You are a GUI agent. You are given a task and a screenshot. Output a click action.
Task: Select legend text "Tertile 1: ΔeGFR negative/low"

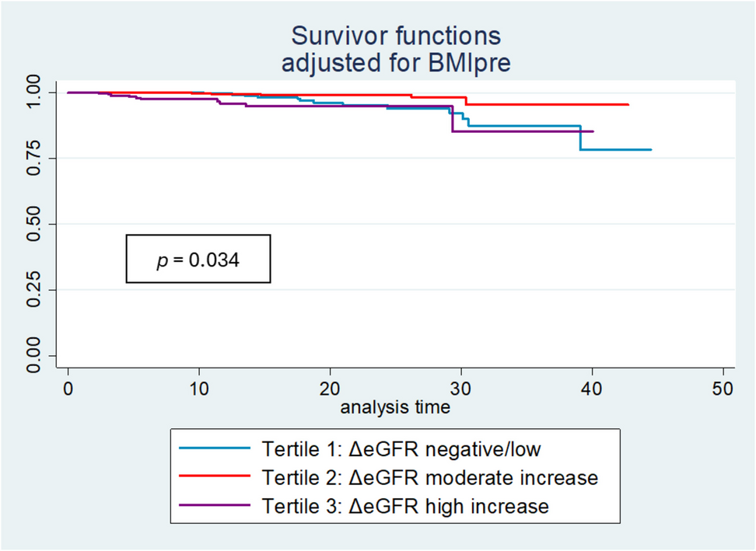[402, 448]
